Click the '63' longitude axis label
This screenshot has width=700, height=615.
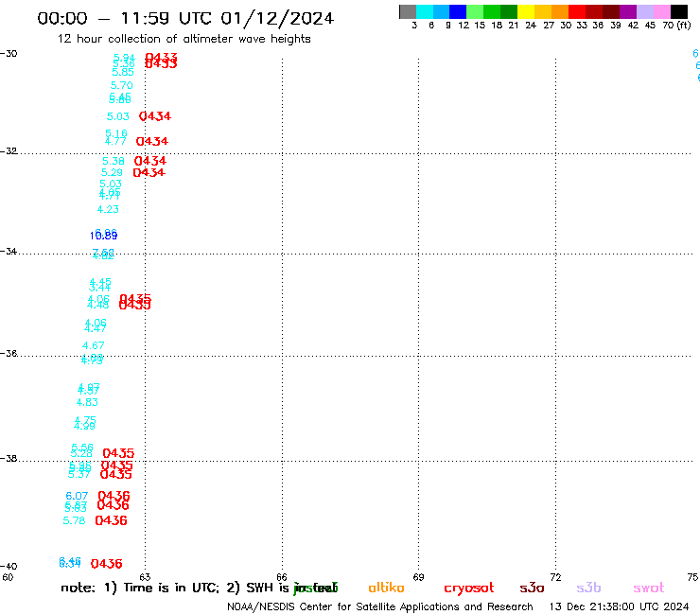(x=145, y=577)
